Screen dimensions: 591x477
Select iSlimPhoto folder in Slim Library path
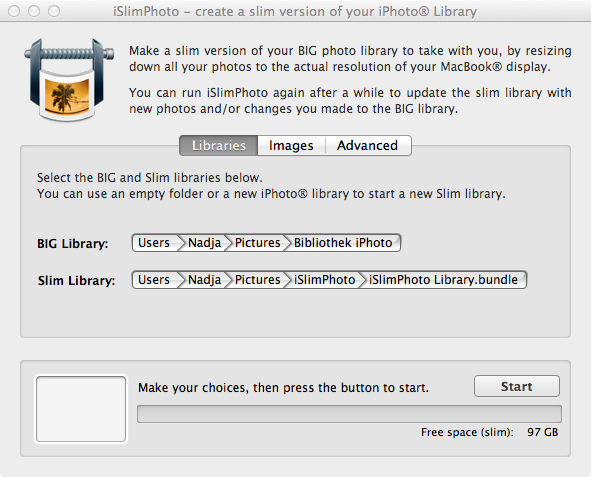coord(325,280)
